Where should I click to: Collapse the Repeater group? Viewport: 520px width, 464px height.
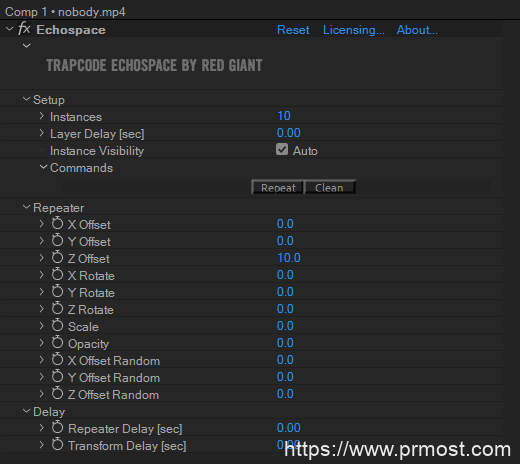26,207
